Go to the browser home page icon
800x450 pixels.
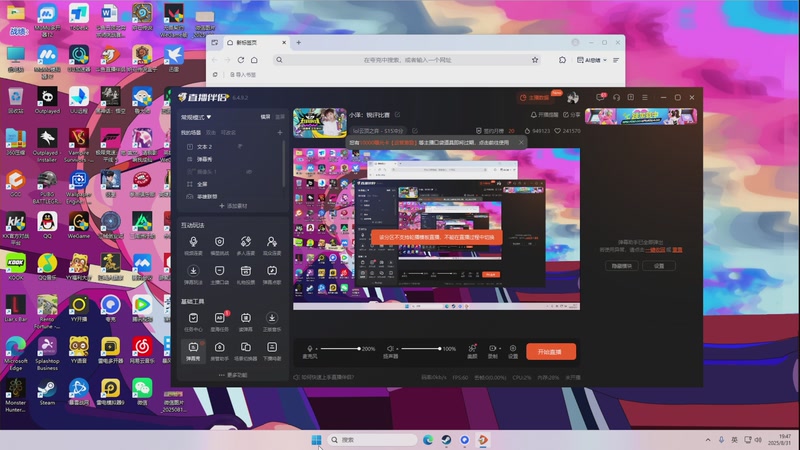tap(254, 60)
